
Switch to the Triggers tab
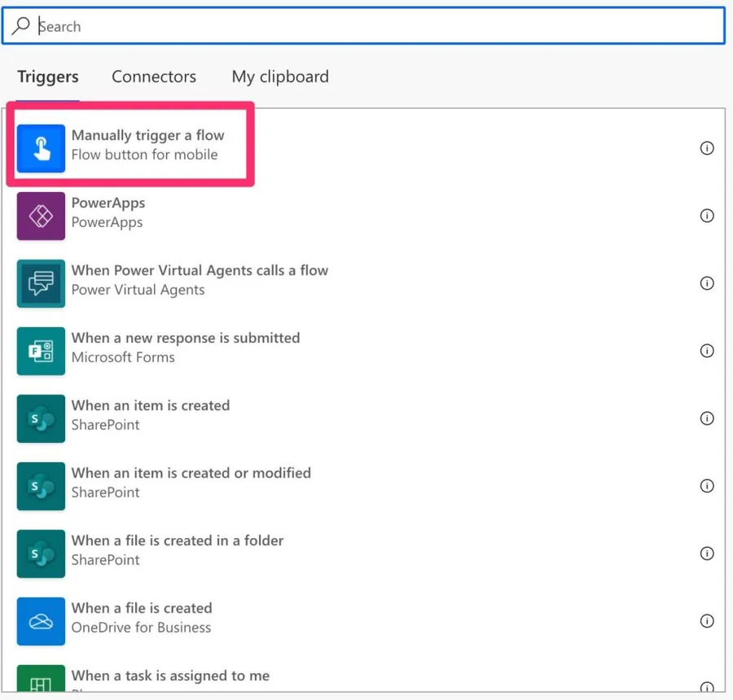point(48,77)
